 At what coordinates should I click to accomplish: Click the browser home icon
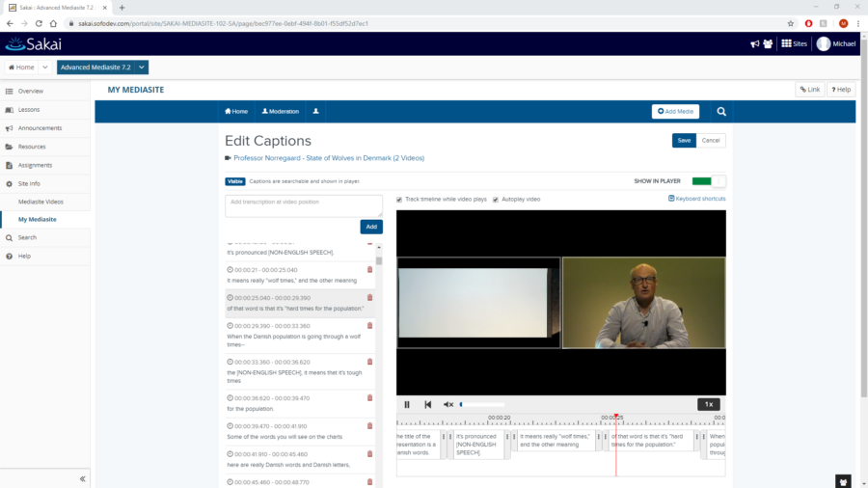pyautogui.click(x=53, y=23)
